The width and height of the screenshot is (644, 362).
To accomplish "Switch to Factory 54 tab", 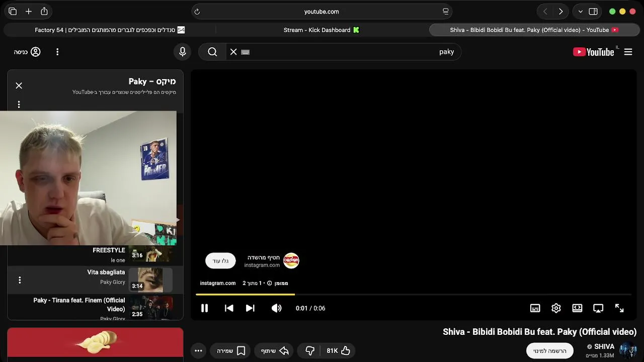I will (x=110, y=30).
